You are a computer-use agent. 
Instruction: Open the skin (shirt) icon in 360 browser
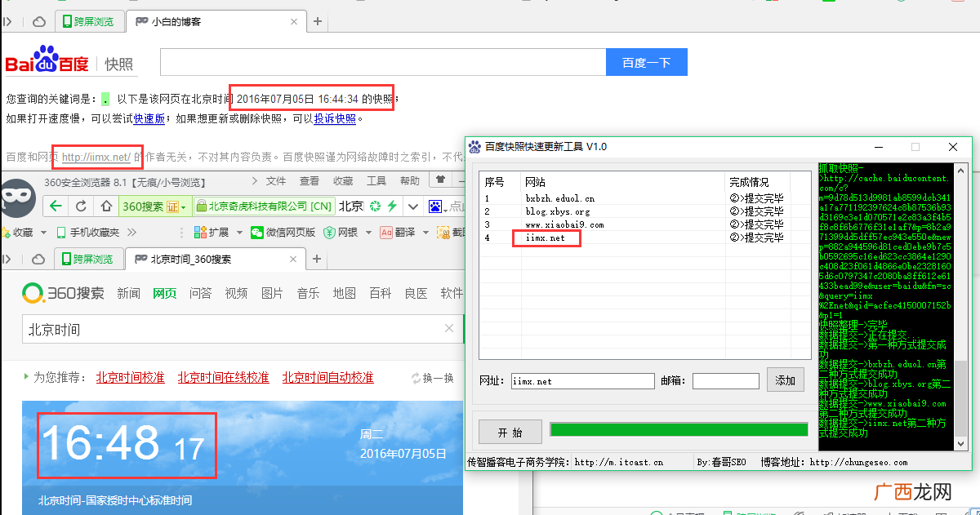(441, 180)
